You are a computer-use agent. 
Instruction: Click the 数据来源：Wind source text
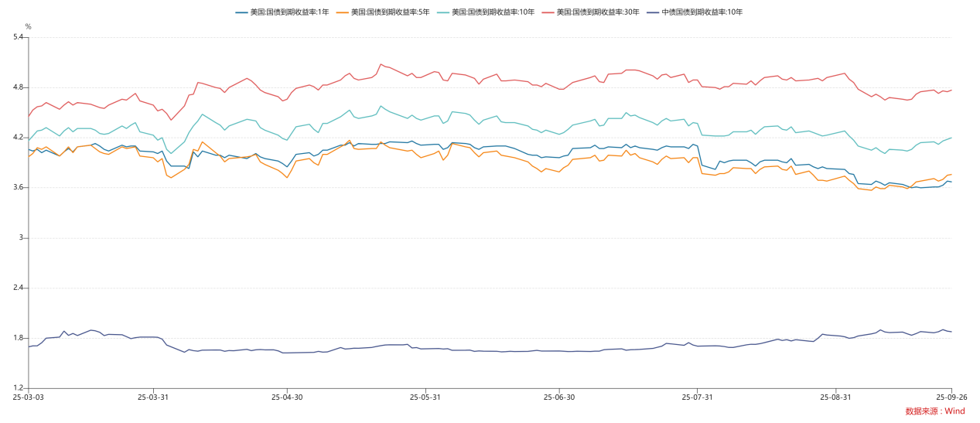[x=934, y=411]
